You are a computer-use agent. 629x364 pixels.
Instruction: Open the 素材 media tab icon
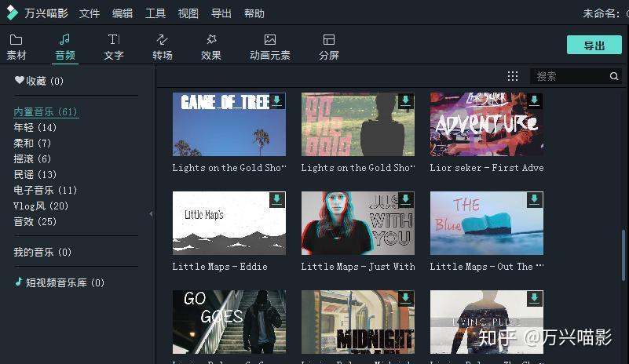pos(16,40)
